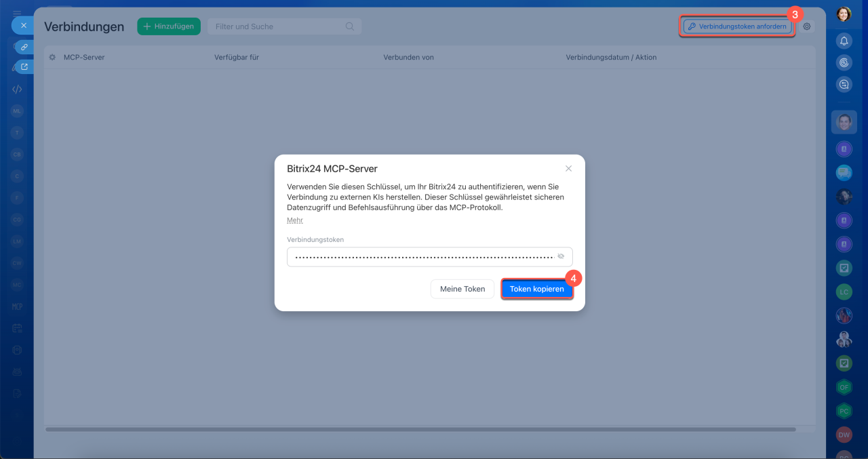
Task: Open the Meine Token list
Action: 462,289
